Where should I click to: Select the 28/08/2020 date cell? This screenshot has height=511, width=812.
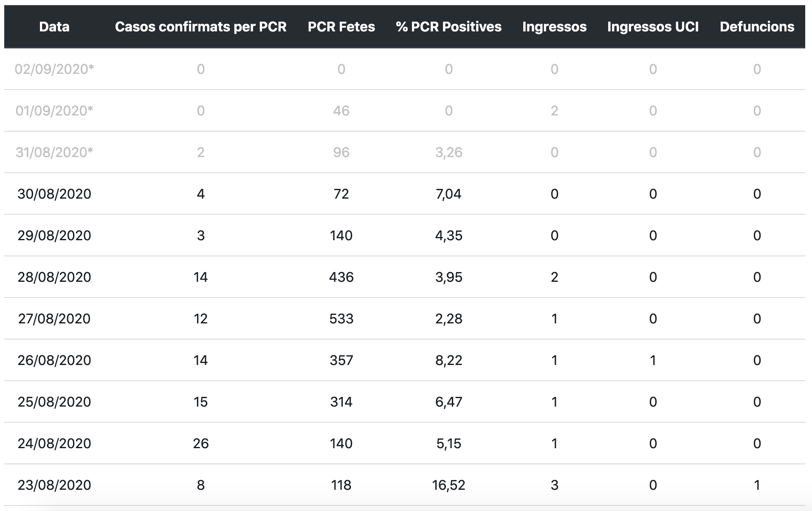click(54, 277)
